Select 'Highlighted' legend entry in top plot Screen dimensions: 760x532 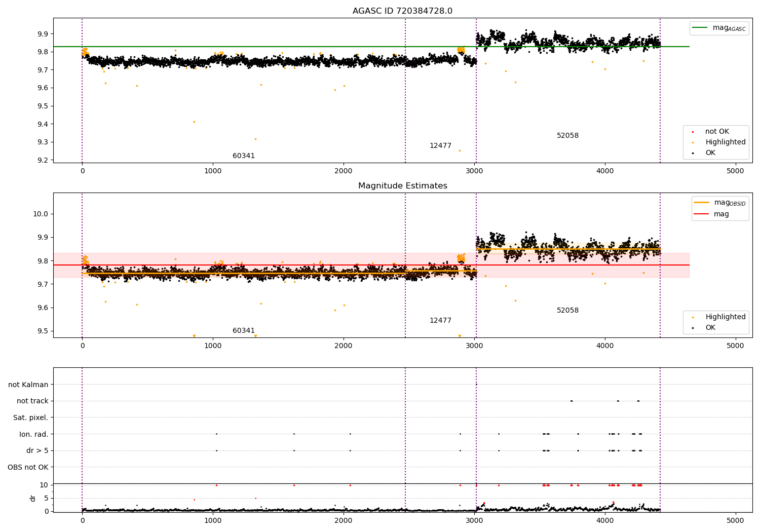click(726, 142)
